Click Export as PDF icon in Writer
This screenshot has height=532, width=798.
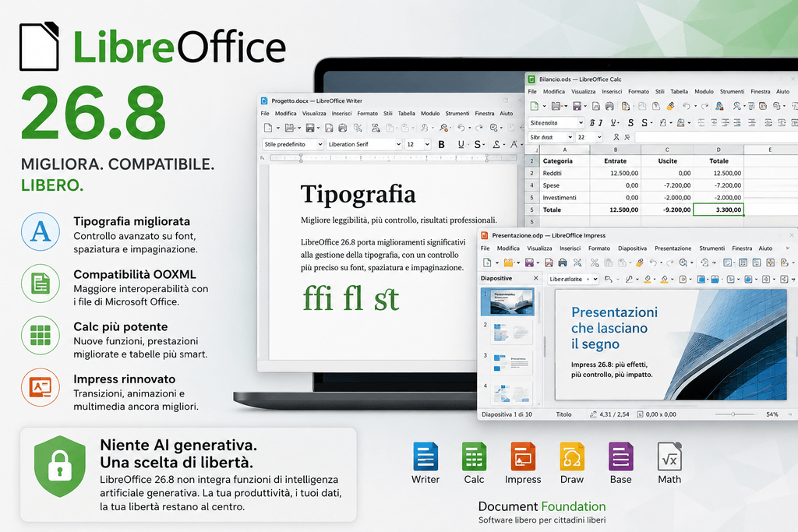click(x=330, y=128)
